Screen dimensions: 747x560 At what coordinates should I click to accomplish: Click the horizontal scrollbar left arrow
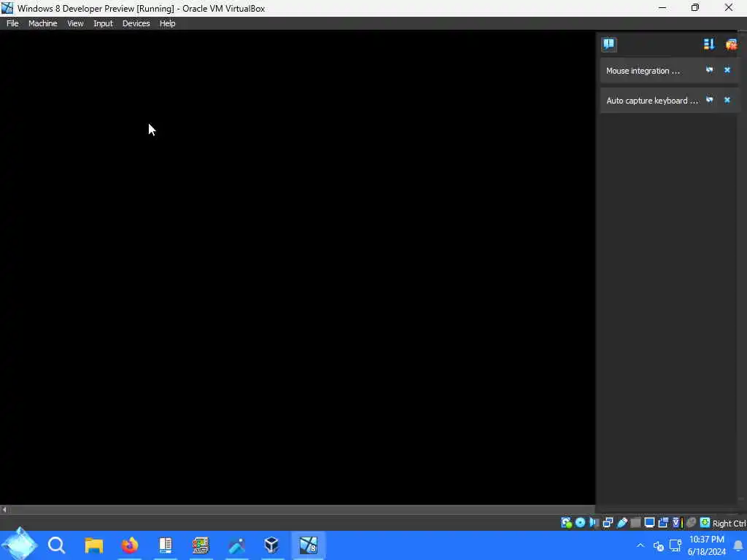coord(4,510)
